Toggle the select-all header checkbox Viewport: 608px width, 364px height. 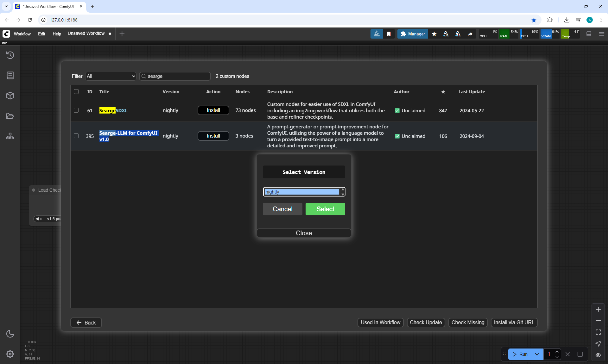point(76,92)
